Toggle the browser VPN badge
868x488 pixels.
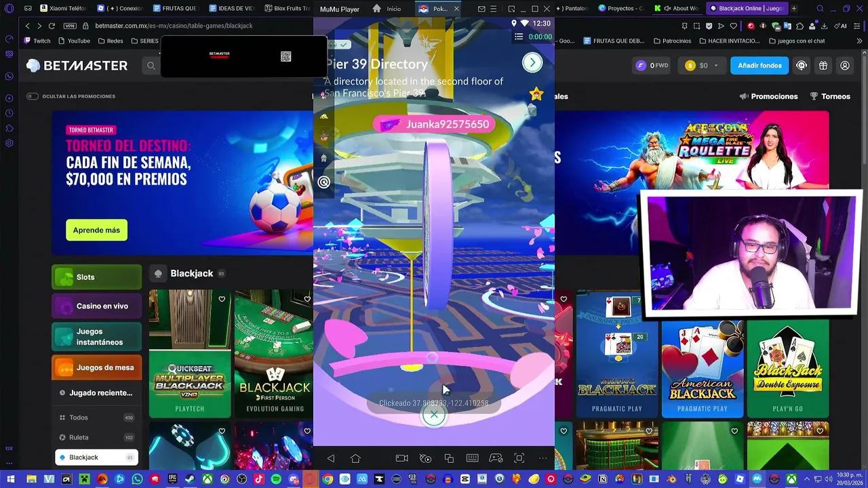pyautogui.click(x=70, y=26)
